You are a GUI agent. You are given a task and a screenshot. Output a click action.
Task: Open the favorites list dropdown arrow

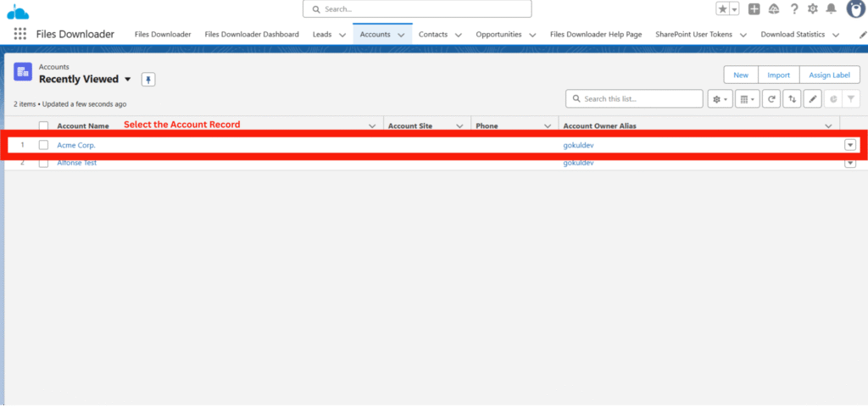click(735, 8)
